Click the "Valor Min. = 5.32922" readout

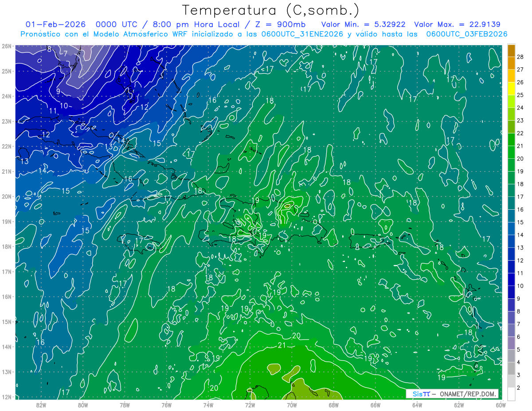pyautogui.click(x=364, y=24)
